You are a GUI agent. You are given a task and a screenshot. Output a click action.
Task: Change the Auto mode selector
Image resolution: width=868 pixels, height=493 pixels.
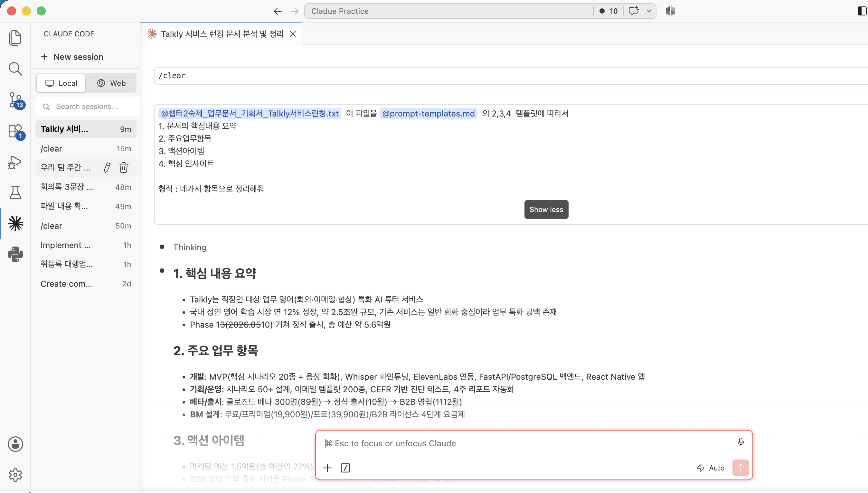coord(711,468)
